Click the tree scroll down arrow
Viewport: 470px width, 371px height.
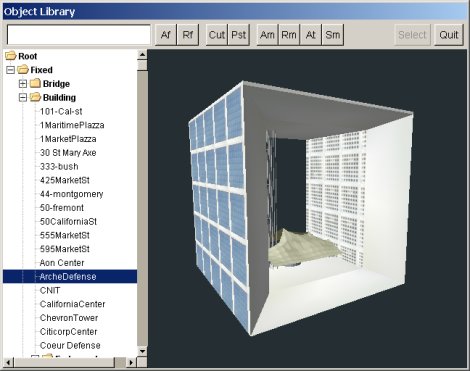click(x=142, y=351)
